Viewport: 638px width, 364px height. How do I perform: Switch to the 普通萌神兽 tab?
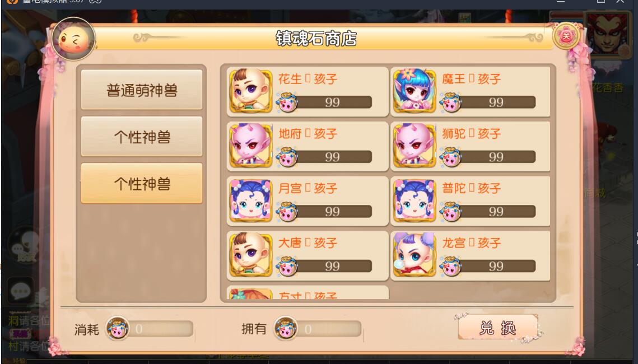142,90
